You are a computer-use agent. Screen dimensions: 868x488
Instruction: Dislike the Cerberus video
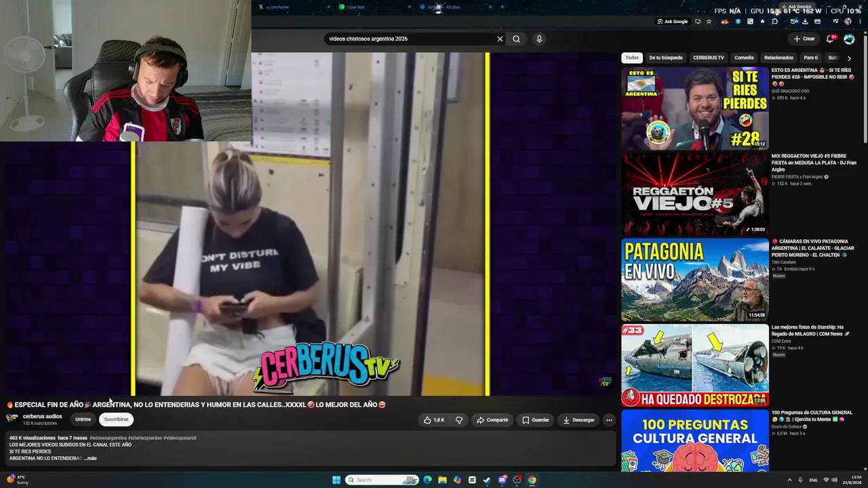(459, 420)
